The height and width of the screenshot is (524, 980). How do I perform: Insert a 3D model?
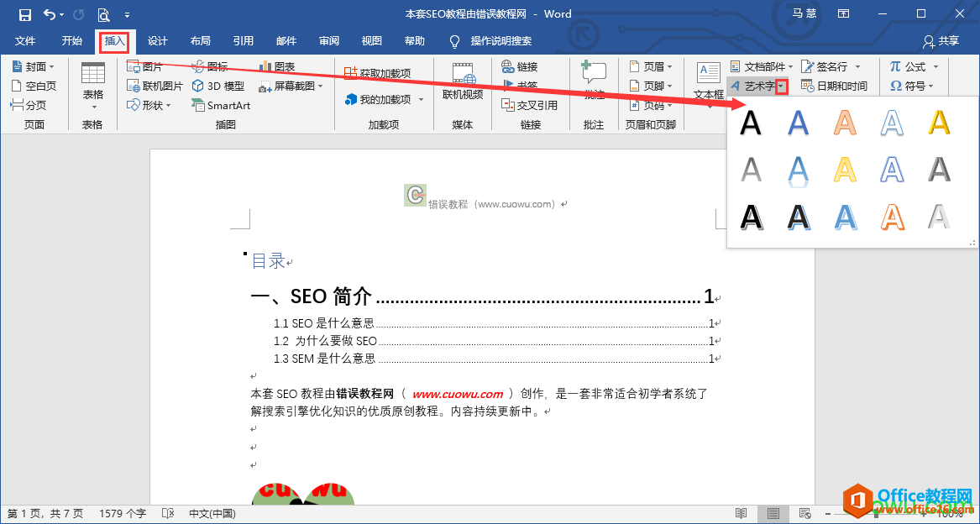(x=218, y=86)
